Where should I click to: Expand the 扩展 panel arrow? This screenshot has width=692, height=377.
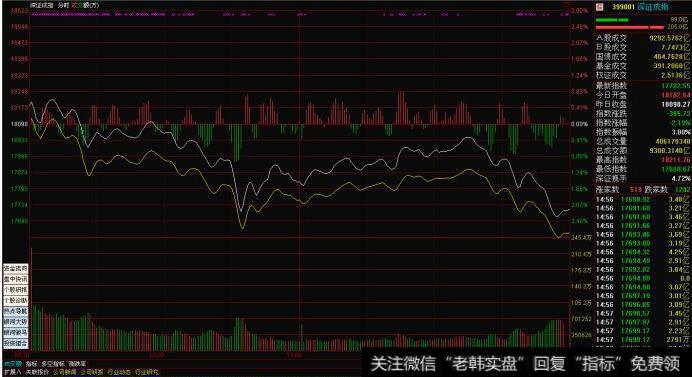pos(12,372)
